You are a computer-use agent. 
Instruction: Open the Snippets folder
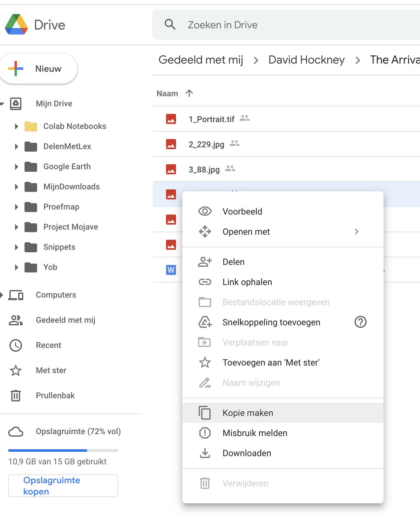tap(59, 247)
